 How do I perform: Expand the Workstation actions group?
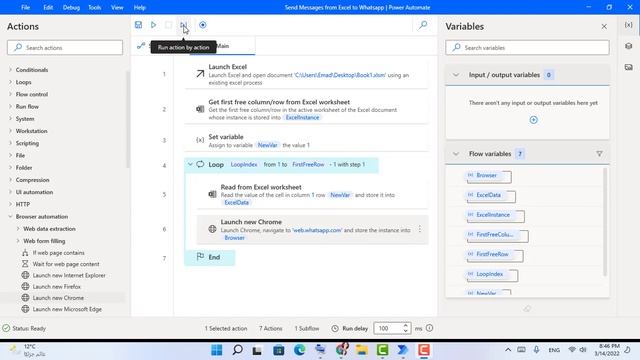coord(11,131)
